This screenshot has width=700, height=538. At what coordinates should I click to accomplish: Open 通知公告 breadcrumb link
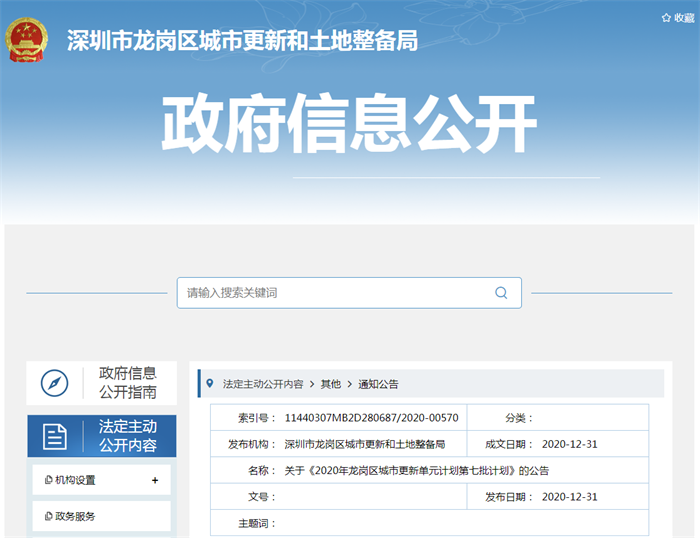click(378, 384)
